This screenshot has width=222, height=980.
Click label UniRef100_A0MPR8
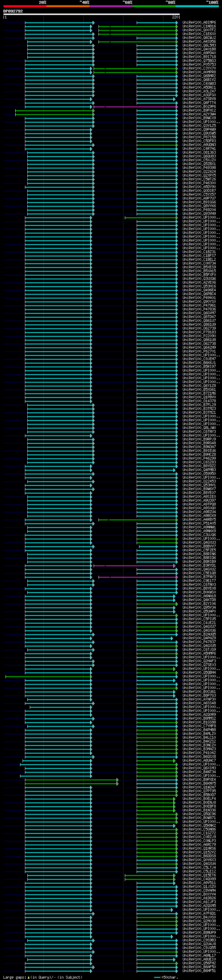(199, 72)
